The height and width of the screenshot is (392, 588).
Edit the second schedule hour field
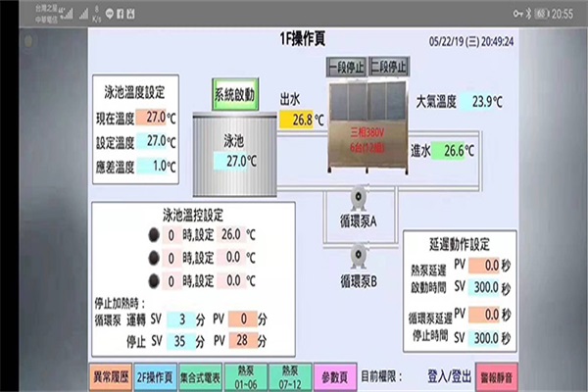171,259
